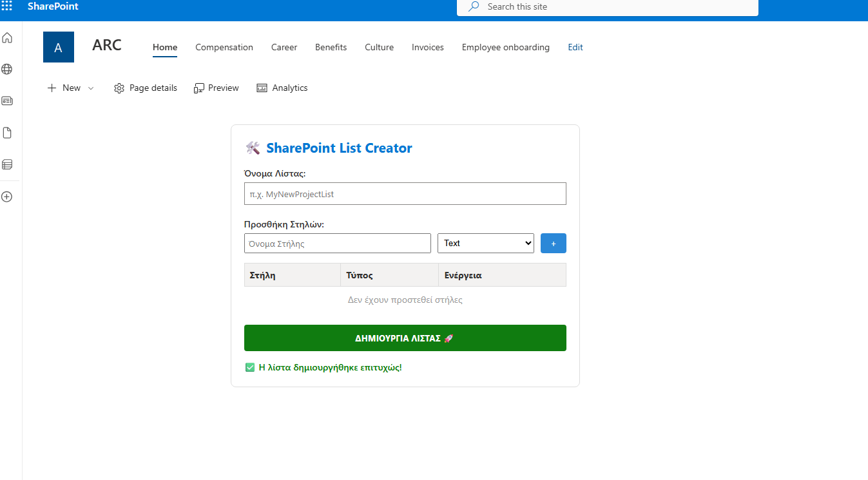Open My files document icon
Viewport: 868px width, 480px height.
[7, 133]
